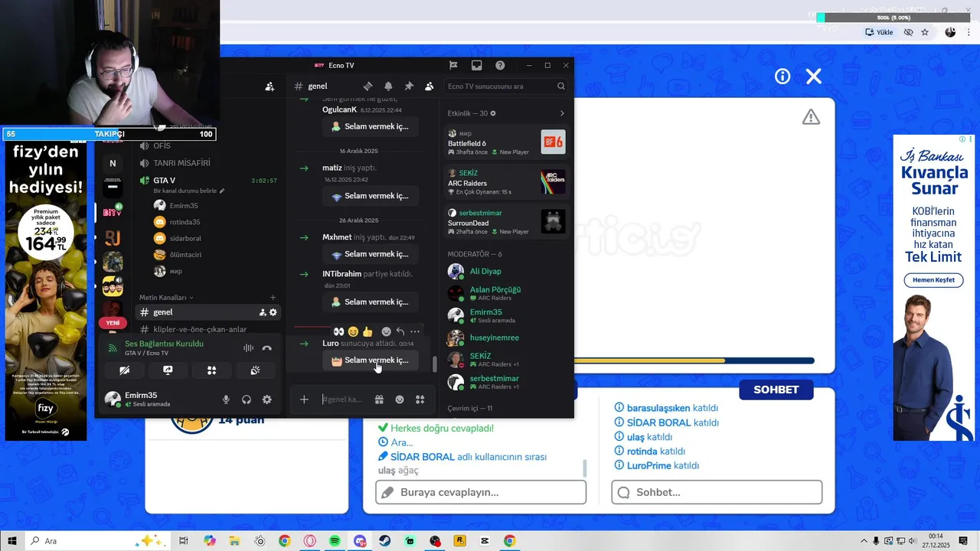Add reaction smiley on Luro message toolbar
Viewport: 980px width, 551px height.
386,331
